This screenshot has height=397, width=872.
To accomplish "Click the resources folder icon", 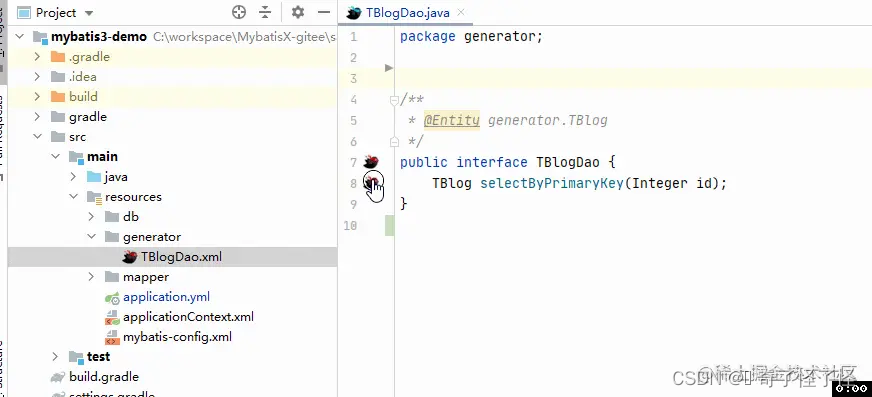I will tap(94, 197).
